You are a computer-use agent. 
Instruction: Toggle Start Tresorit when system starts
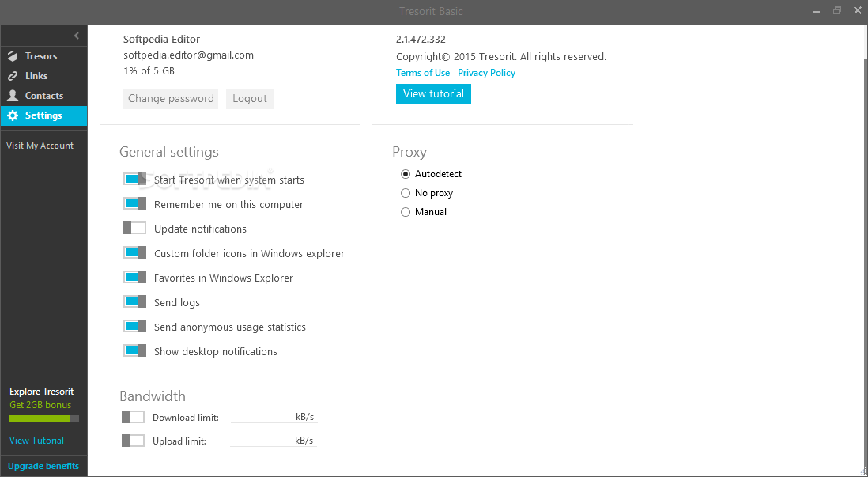134,179
